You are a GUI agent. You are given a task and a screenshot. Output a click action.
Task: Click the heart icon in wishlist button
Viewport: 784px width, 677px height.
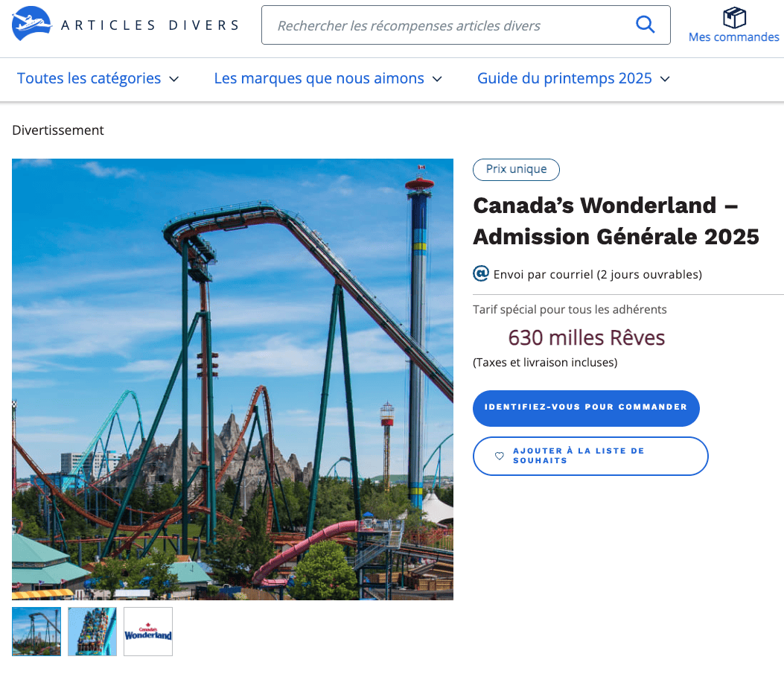click(x=499, y=456)
